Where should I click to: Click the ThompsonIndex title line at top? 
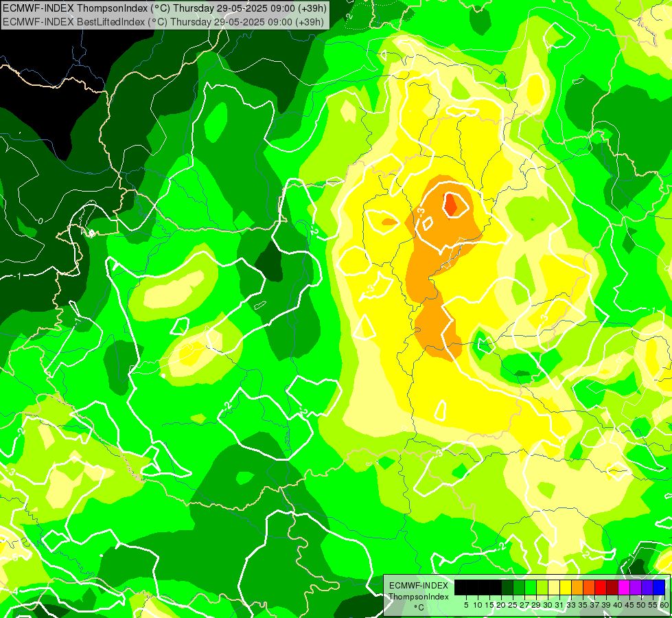tap(165, 8)
